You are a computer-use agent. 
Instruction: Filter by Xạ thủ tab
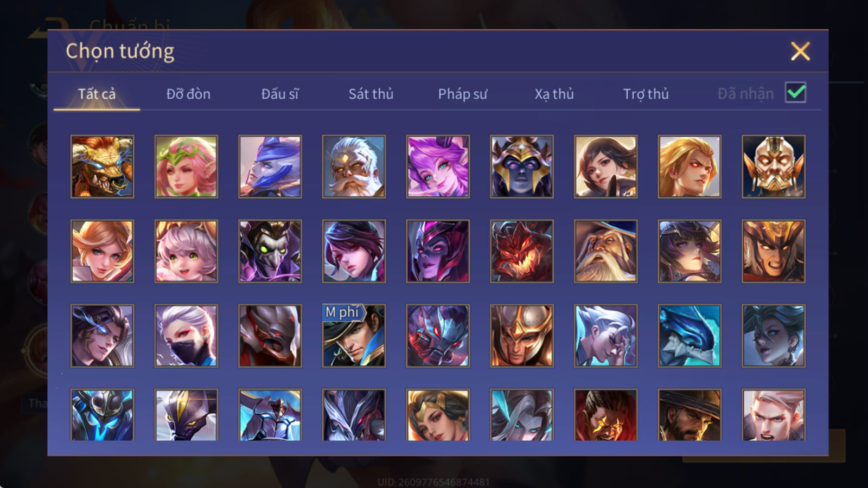click(x=554, y=94)
